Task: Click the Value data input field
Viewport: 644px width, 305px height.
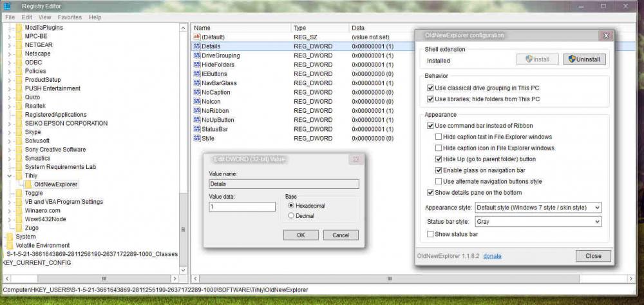Action: point(242,207)
